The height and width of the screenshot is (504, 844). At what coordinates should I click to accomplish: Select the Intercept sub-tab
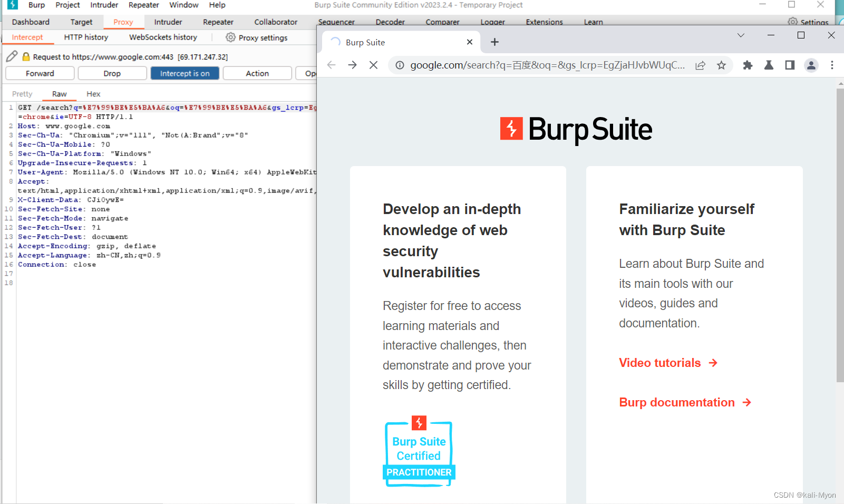[27, 37]
